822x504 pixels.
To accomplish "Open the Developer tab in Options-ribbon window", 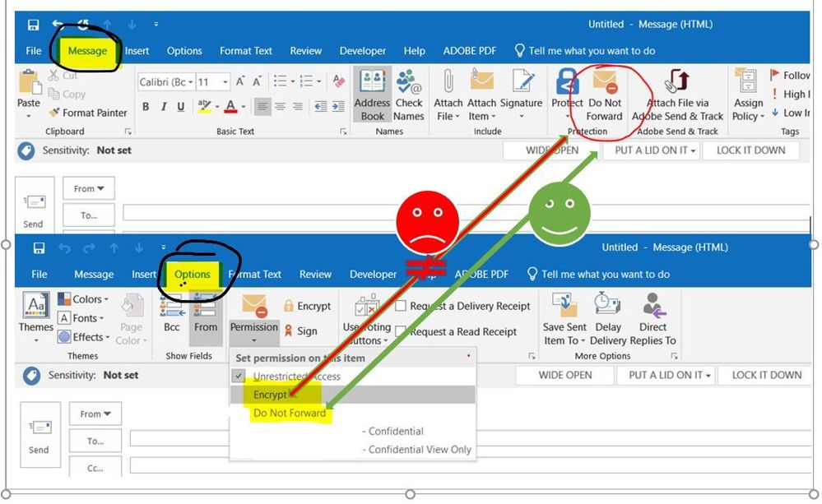I will [x=373, y=274].
